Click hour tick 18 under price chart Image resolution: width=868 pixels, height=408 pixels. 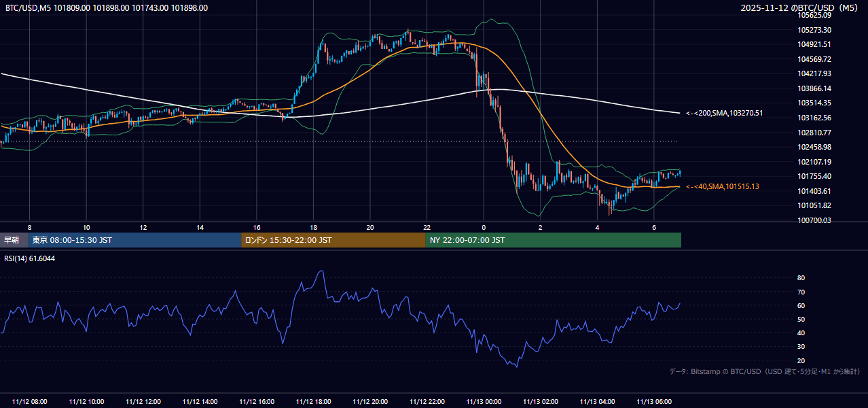click(x=314, y=227)
